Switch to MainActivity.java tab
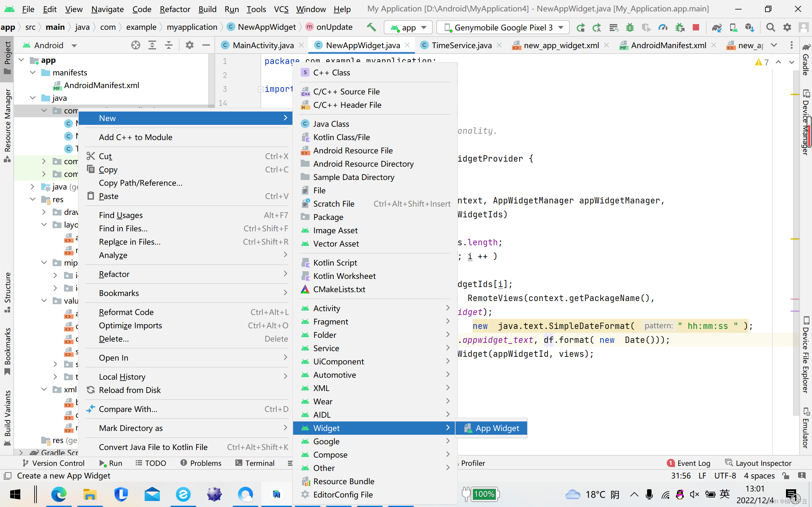Screen dimensions: 812x507 [263, 45]
